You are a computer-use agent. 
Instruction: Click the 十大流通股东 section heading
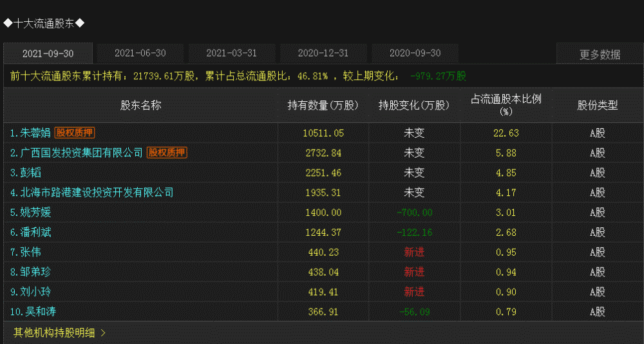pos(44,23)
